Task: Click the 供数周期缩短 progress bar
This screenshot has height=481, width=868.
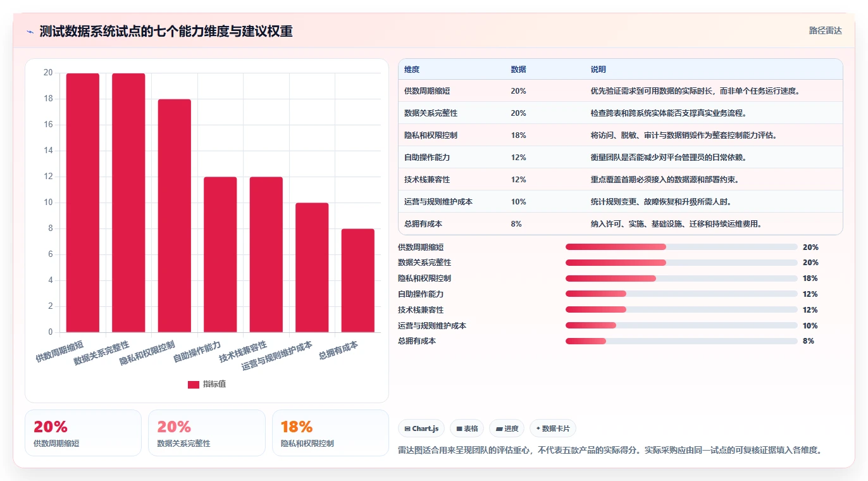Action: pos(681,247)
